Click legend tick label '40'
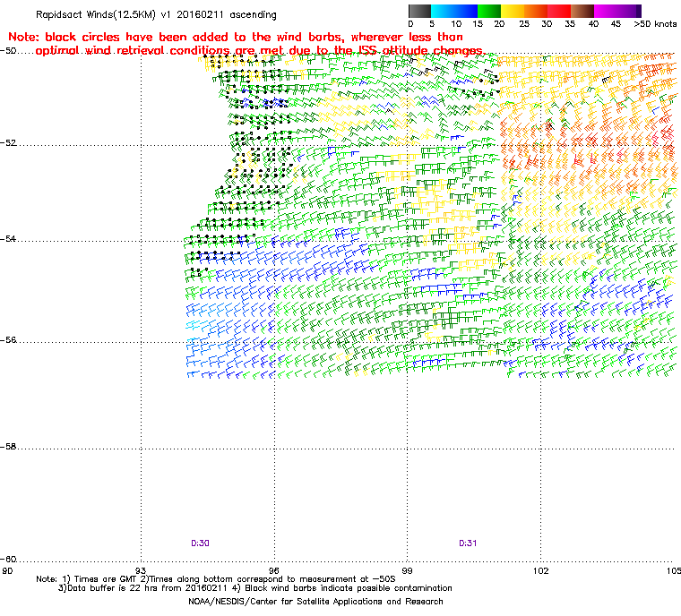 point(594,24)
